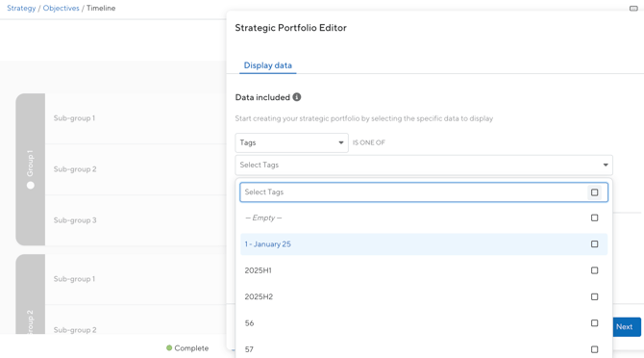Click the Data included info icon
This screenshot has width=644, height=358.
coord(297,97)
